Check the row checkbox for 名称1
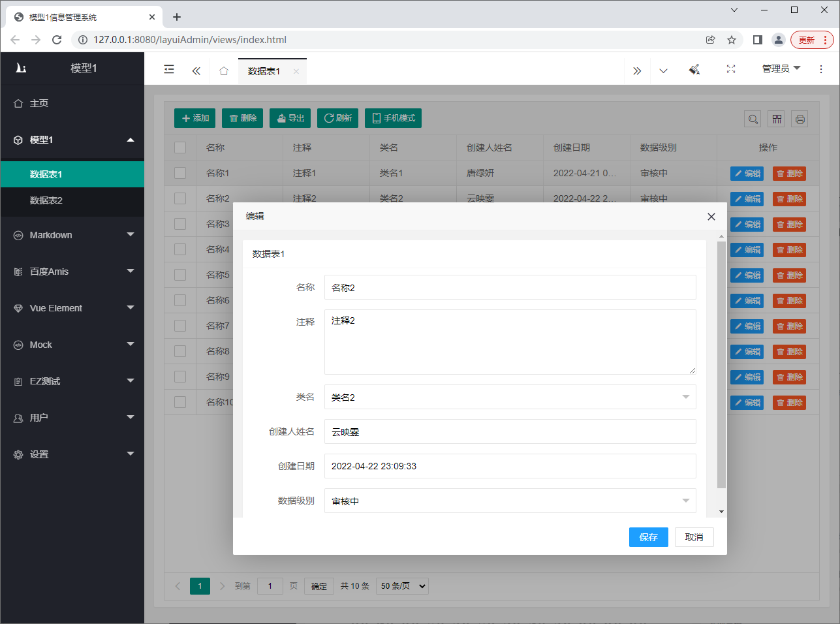 (x=180, y=173)
